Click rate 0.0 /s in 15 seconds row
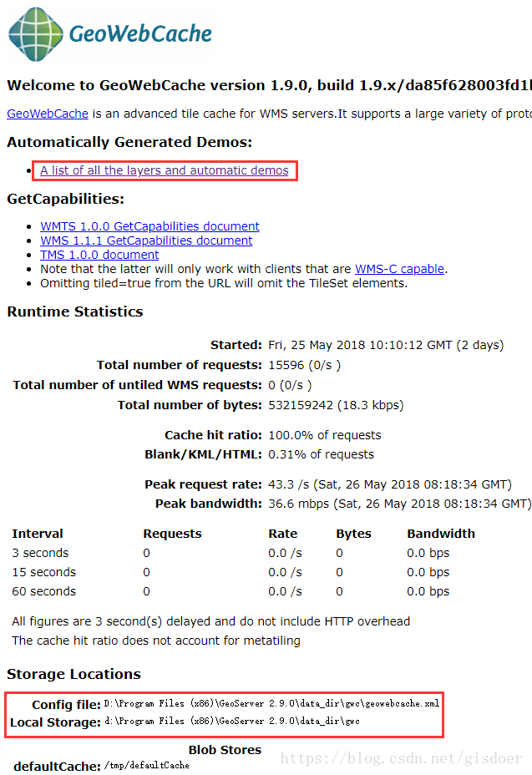 [x=286, y=572]
